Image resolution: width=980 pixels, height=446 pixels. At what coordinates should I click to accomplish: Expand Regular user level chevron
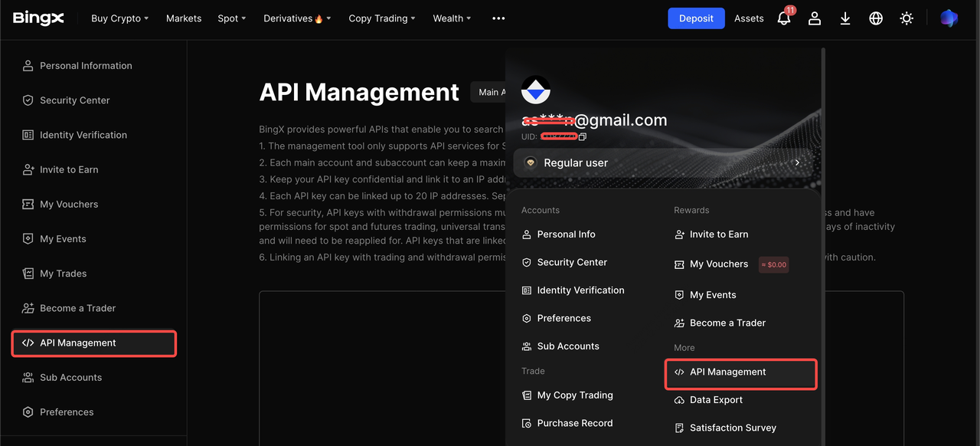click(x=797, y=162)
